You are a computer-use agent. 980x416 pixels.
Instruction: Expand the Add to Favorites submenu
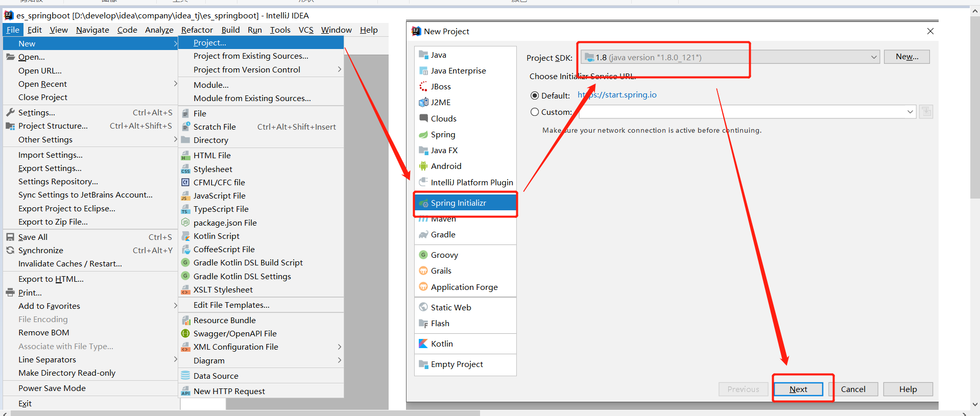[175, 306]
